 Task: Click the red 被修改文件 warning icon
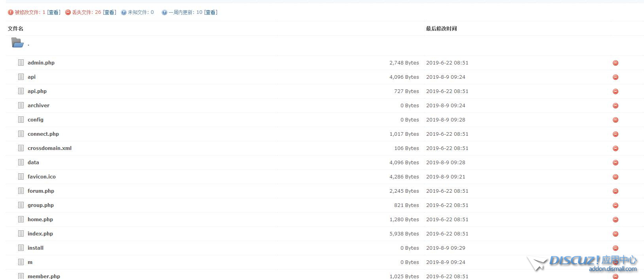point(11,12)
